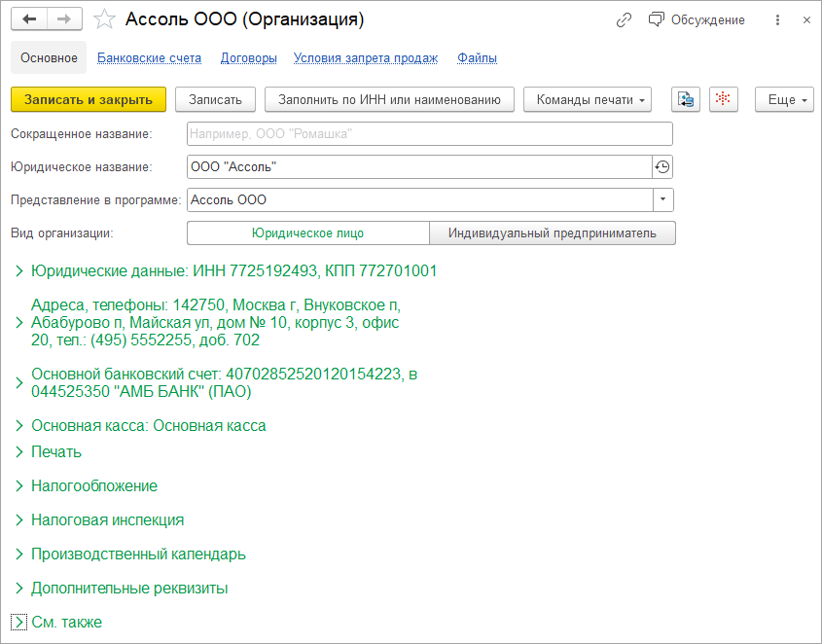Expand the Представление в программе dropdown list
Screen dimensions: 822x644
tap(662, 199)
